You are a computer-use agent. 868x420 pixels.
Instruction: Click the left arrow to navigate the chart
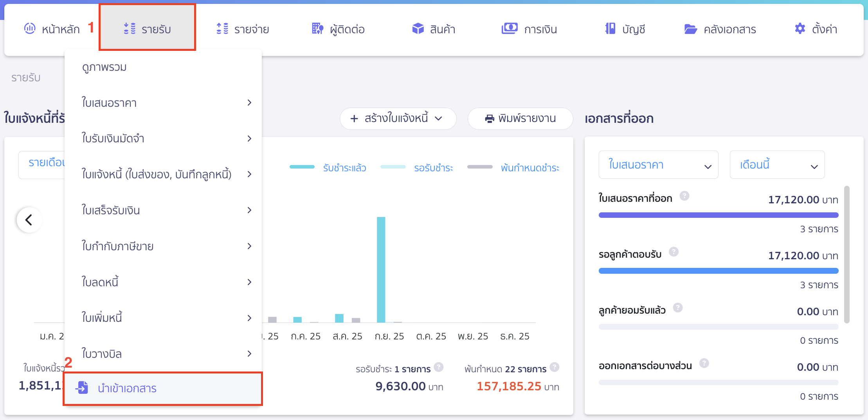(x=29, y=220)
